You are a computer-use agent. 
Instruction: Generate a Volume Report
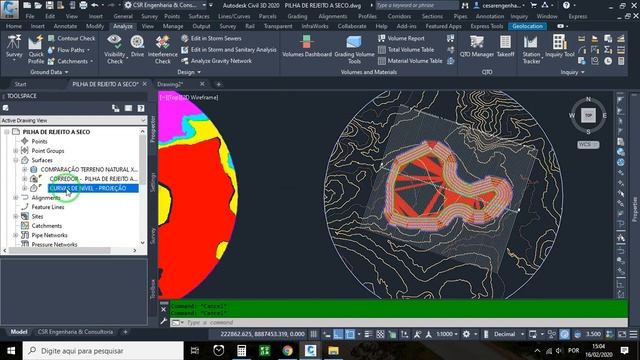tap(401, 38)
